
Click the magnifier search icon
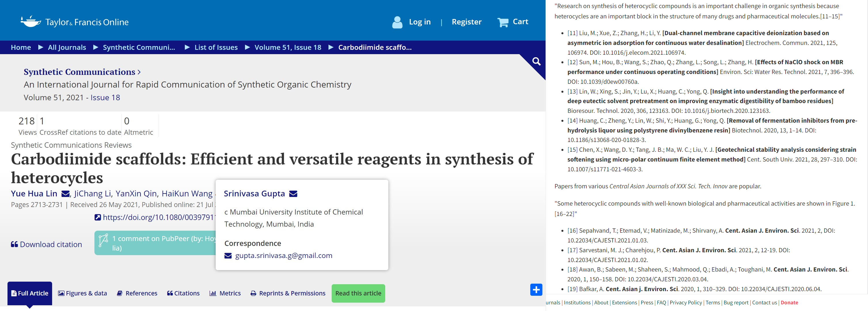536,62
